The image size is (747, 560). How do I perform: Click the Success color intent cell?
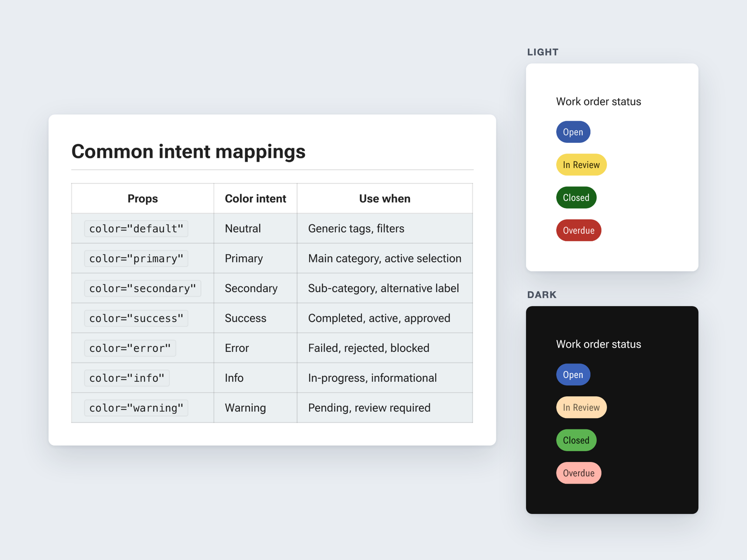255,318
